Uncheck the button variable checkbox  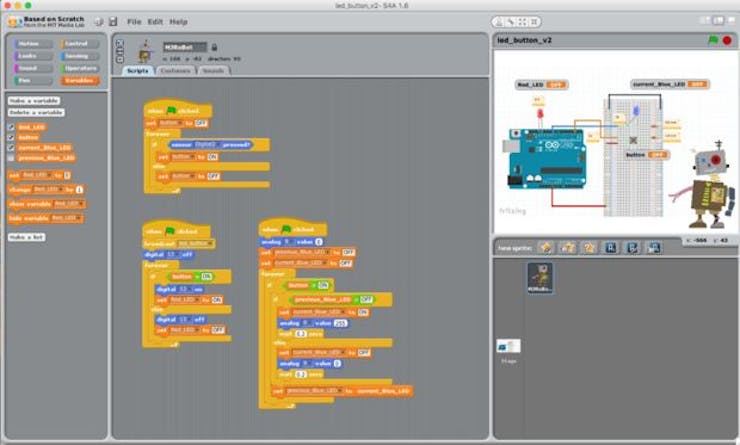click(11, 137)
